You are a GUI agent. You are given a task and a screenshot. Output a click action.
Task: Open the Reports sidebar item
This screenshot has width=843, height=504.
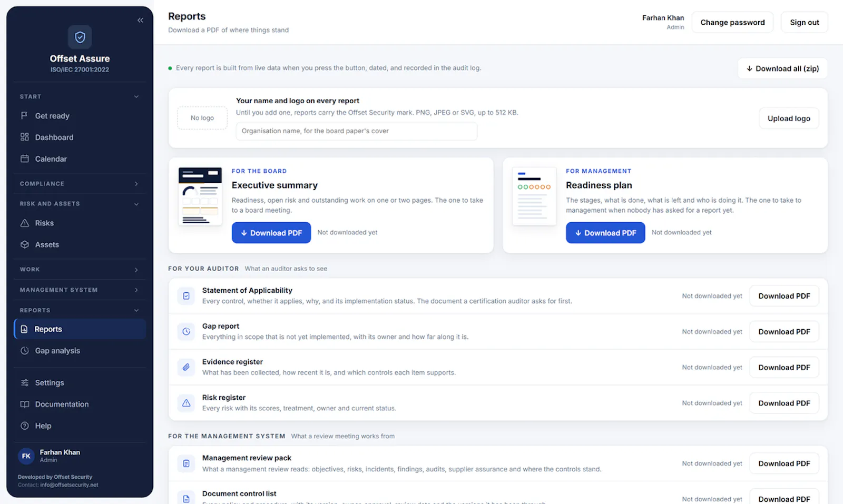[x=80, y=329]
